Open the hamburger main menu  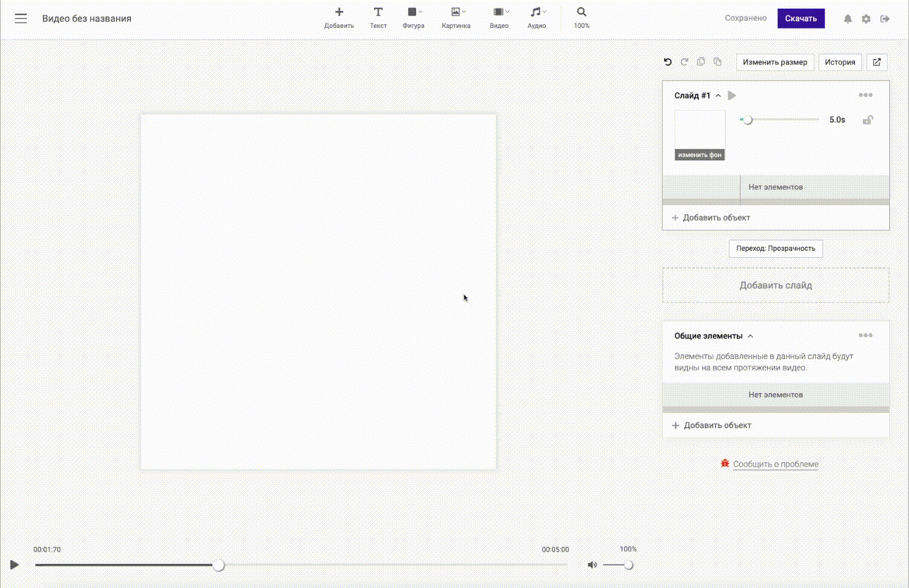pos(21,19)
